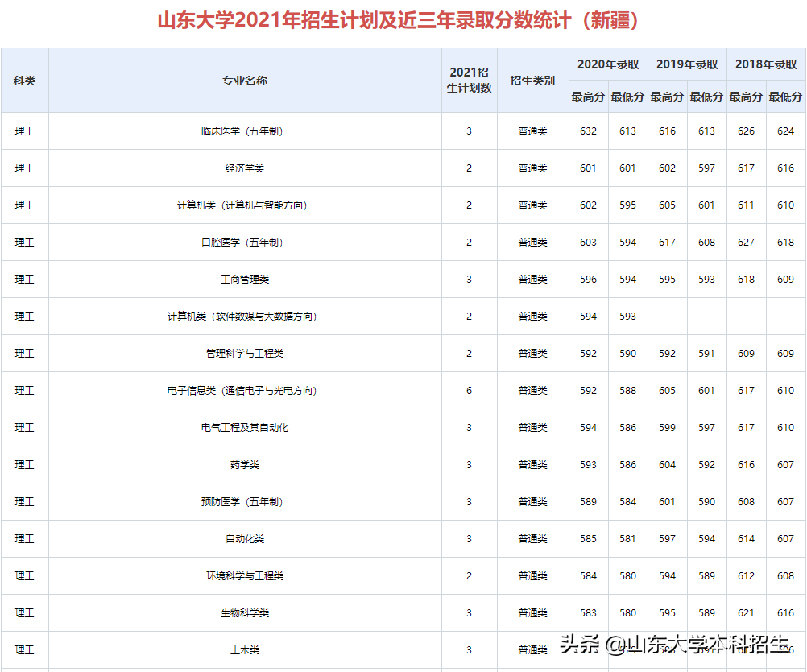Select the 专业名称 column header
The width and height of the screenshot is (807, 672).
[243, 81]
